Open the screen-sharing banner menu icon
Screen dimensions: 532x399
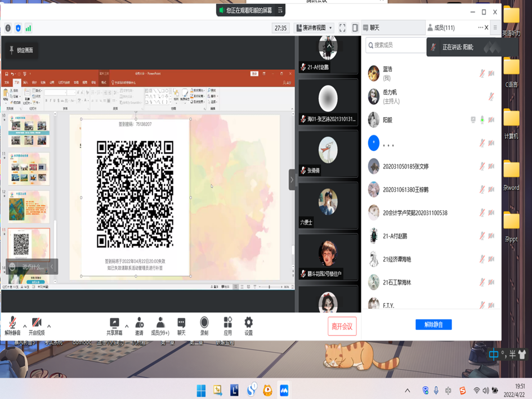(280, 10)
